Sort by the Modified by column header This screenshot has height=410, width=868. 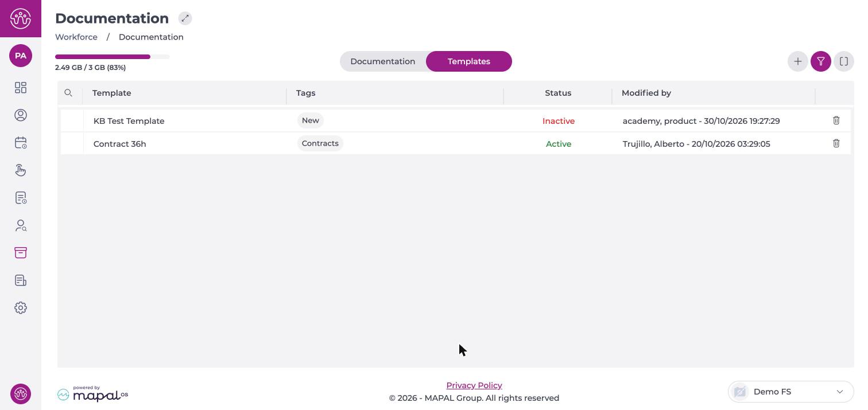[x=646, y=93]
